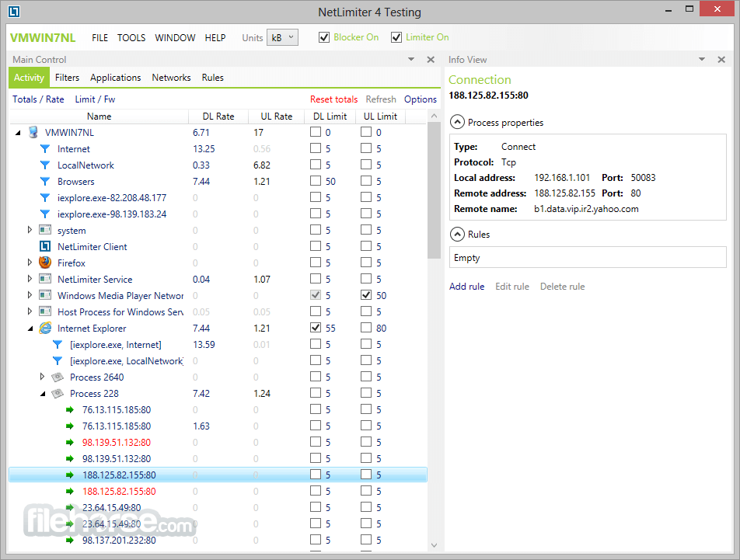Click the VMWIN7NL computer icon

point(33,133)
